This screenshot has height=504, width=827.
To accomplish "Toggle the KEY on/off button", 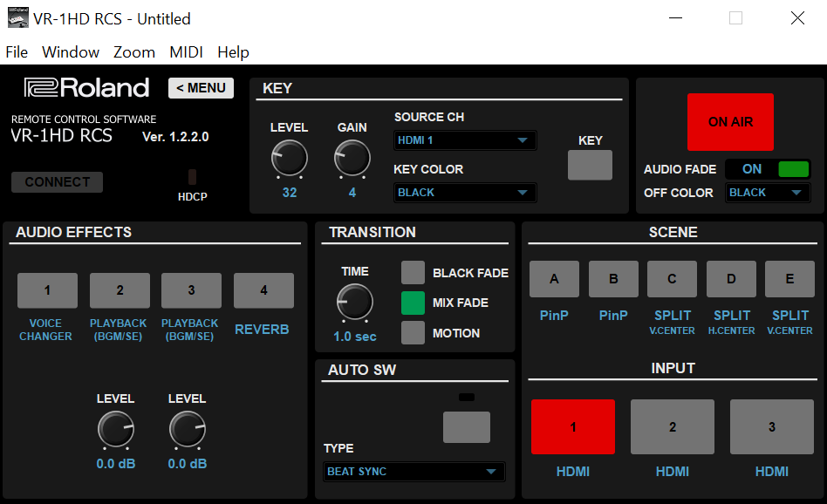I will point(591,165).
